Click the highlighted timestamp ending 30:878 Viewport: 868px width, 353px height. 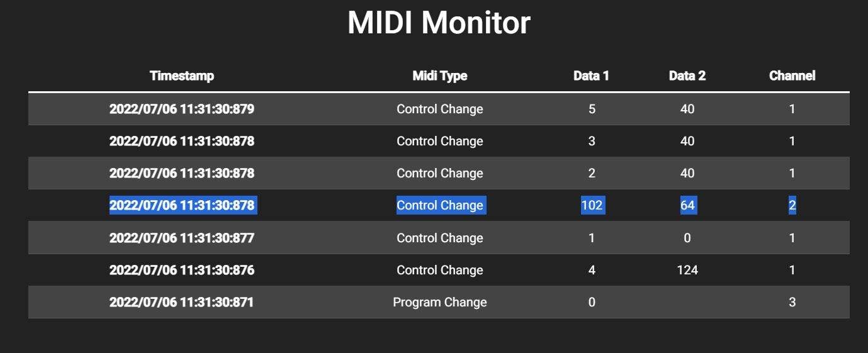tap(183, 205)
